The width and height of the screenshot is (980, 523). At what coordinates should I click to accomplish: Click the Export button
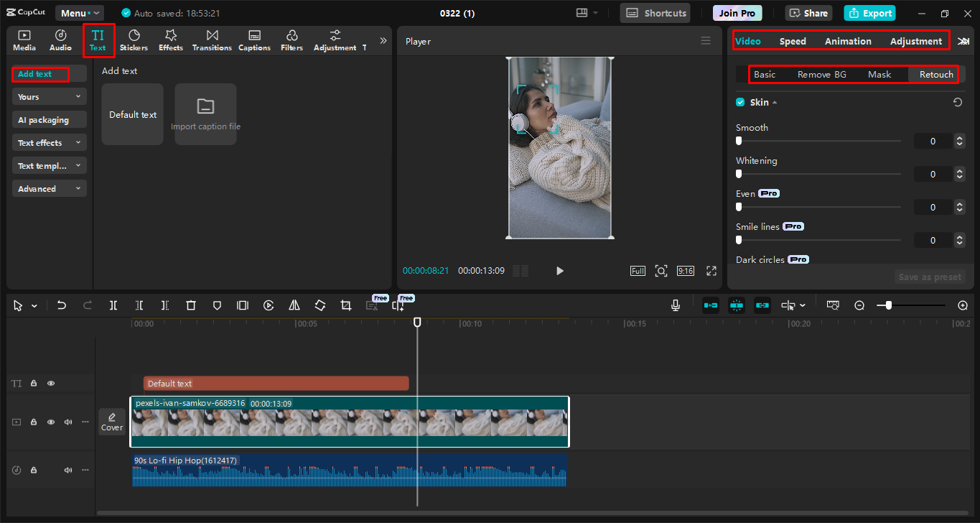tap(869, 12)
